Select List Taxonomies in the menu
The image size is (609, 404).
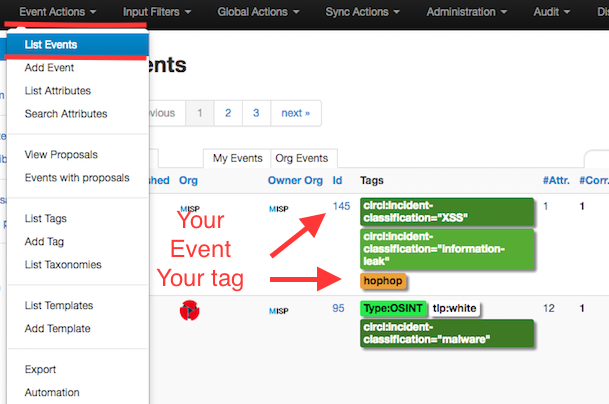[63, 264]
